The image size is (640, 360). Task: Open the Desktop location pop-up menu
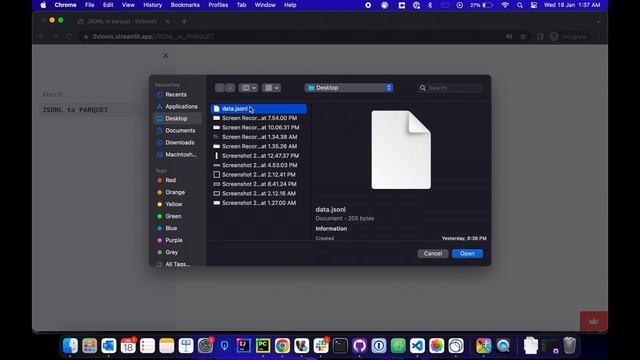[x=349, y=88]
